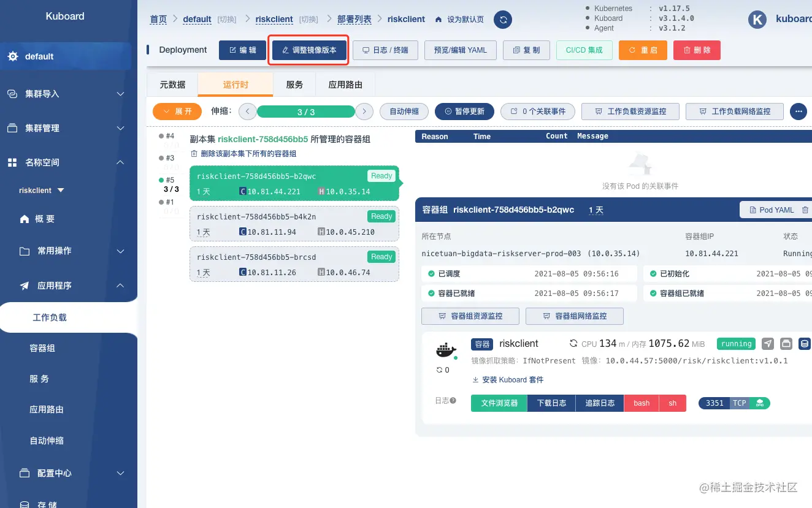Open the Pod YAML button
The width and height of the screenshot is (812, 508).
tap(772, 210)
